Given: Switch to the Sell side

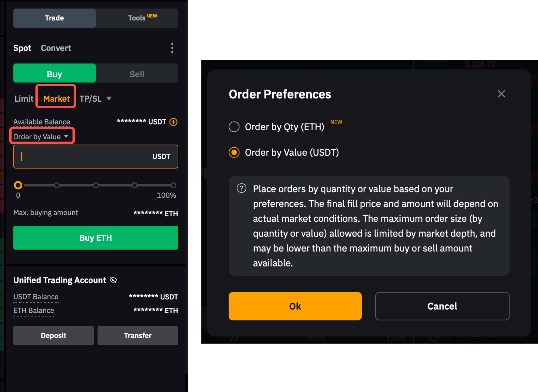Looking at the screenshot, I should [x=137, y=74].
